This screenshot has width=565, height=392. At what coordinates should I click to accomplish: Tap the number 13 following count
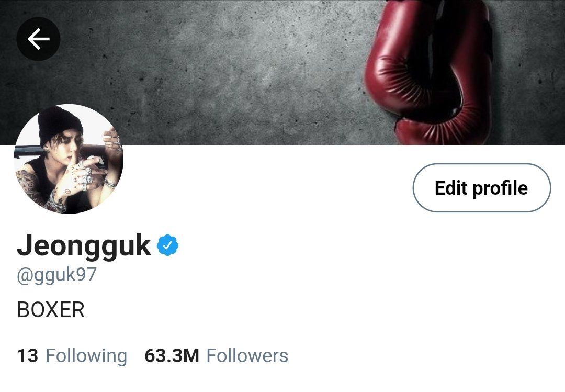coord(27,355)
